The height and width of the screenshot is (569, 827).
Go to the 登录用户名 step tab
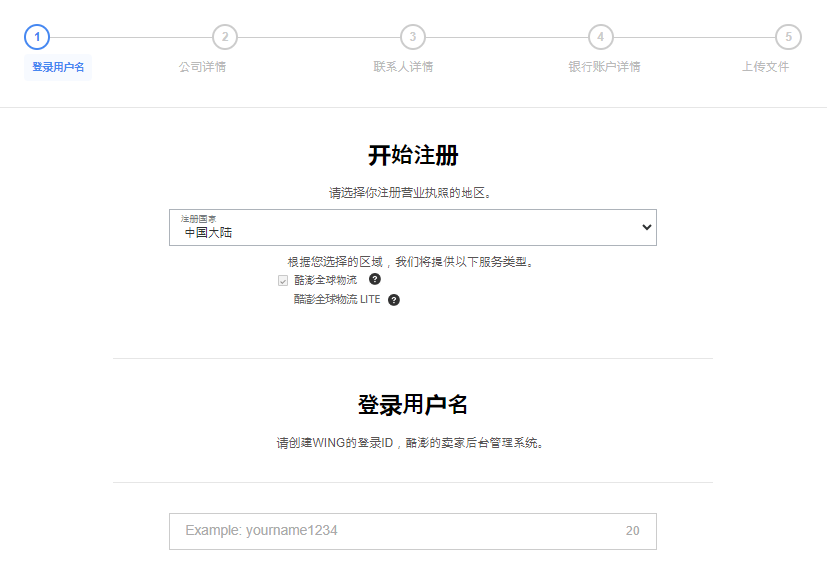58,67
